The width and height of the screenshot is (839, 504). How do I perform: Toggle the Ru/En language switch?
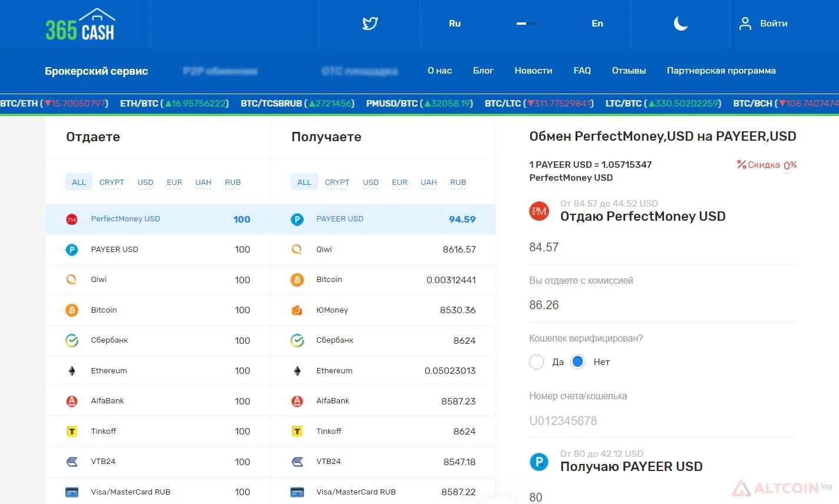(x=526, y=24)
